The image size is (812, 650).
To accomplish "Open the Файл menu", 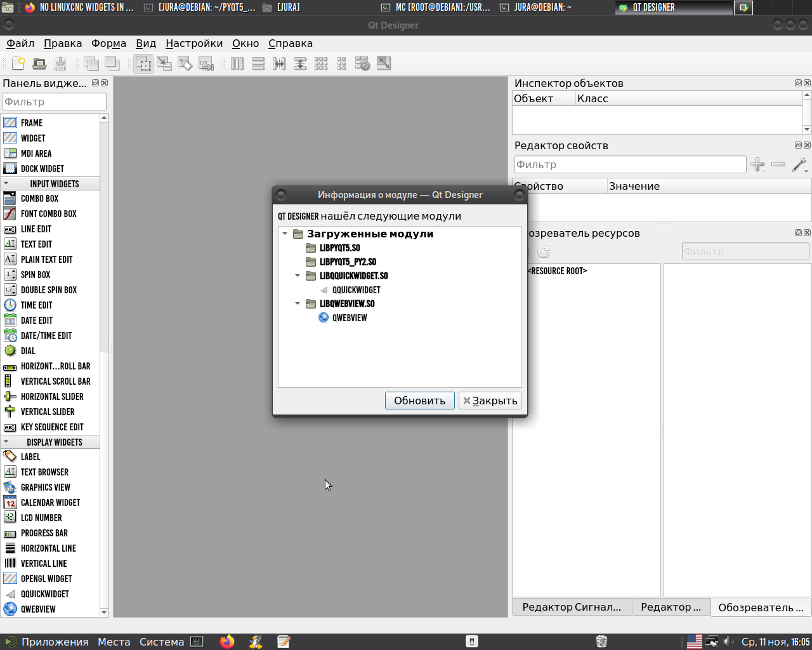I will click(20, 43).
